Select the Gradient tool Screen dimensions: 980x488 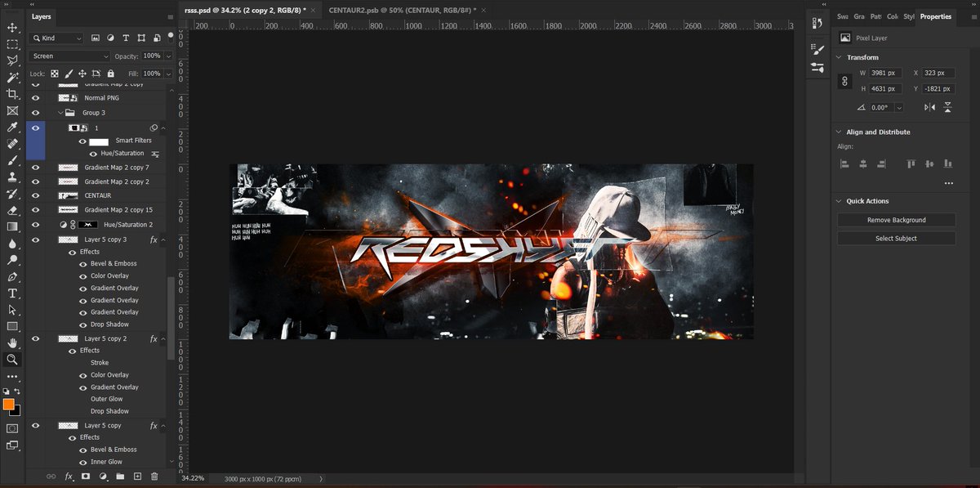click(x=12, y=226)
